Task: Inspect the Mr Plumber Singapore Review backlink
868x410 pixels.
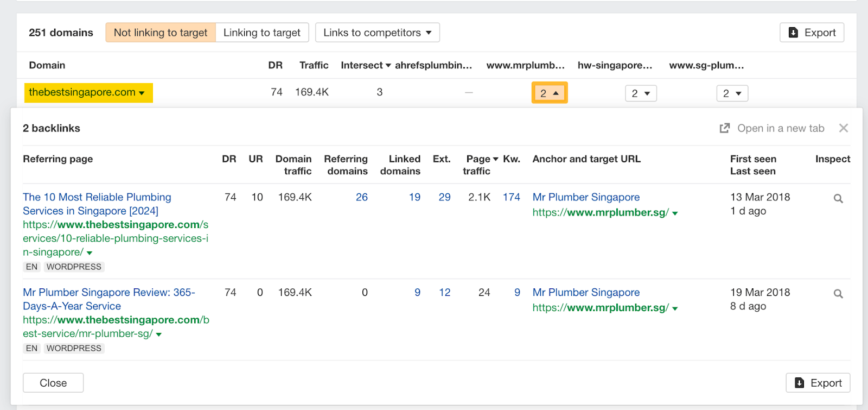Action: pyautogui.click(x=838, y=294)
